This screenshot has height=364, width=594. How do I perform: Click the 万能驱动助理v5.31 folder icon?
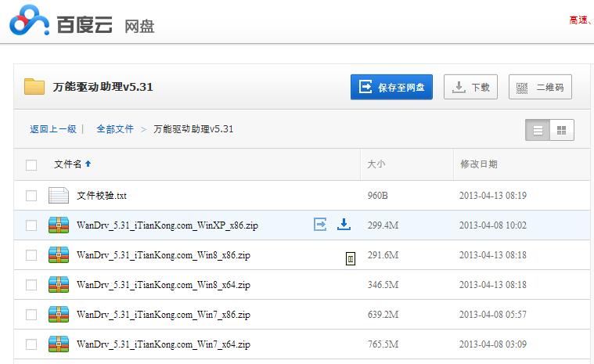click(x=34, y=86)
